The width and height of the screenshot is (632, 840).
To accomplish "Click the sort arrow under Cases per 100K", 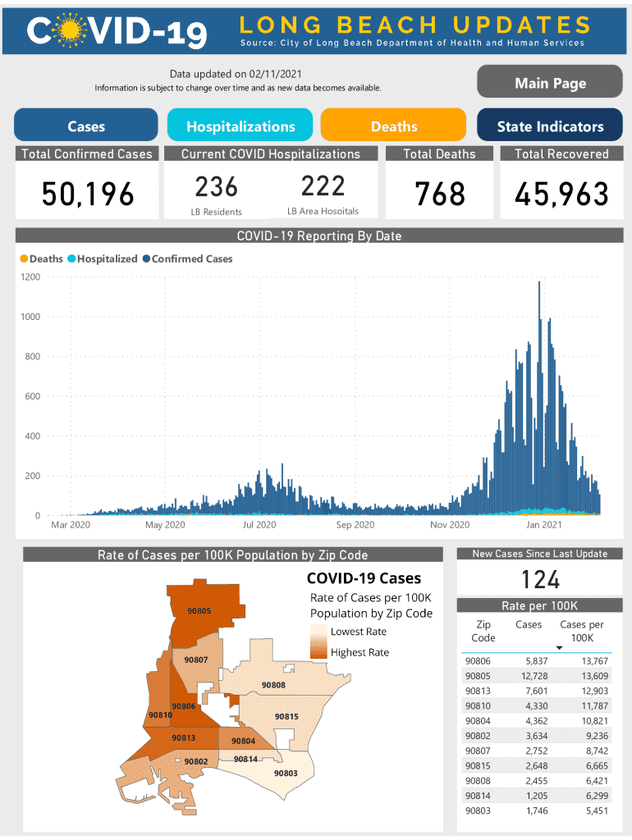I will click(560, 648).
